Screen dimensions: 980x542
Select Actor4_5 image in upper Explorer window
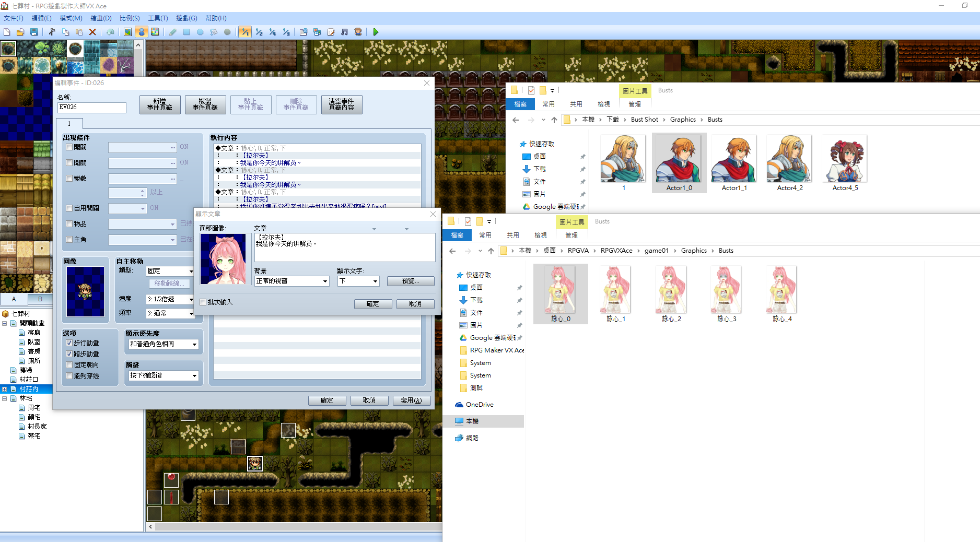[845, 163]
